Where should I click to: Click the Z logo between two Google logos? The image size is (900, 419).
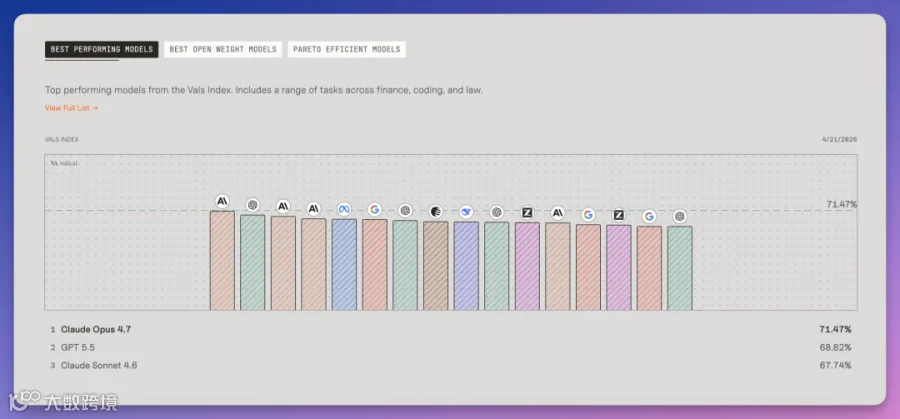(619, 215)
